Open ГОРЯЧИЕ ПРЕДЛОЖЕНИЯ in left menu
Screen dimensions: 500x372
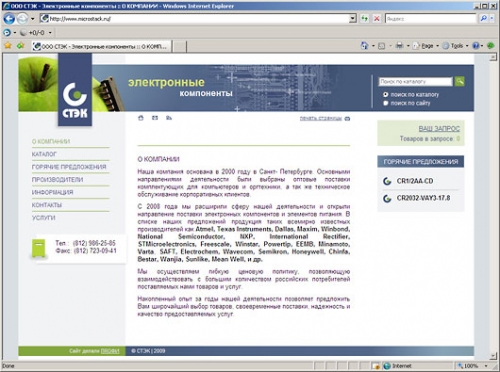coord(69,167)
